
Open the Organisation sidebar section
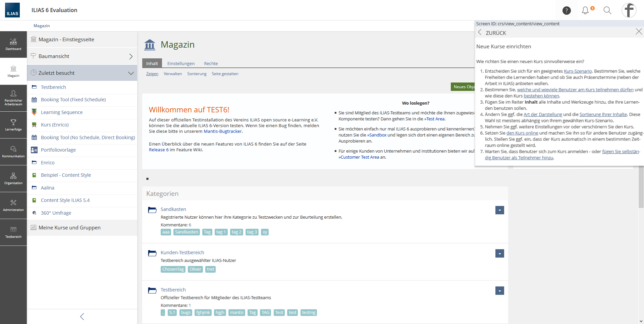click(13, 178)
